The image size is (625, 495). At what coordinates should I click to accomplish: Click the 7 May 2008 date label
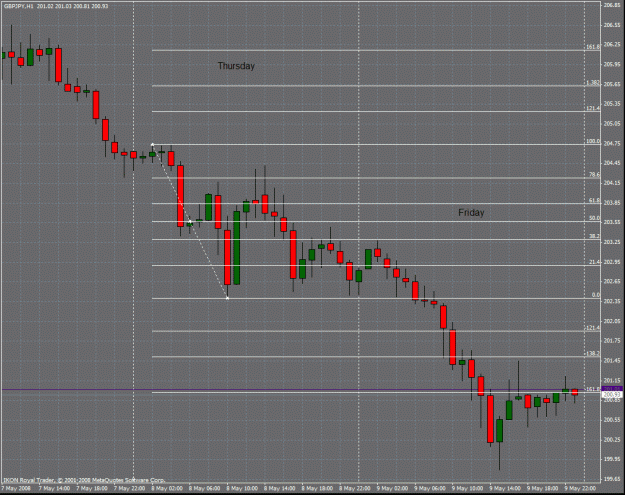click(16, 489)
